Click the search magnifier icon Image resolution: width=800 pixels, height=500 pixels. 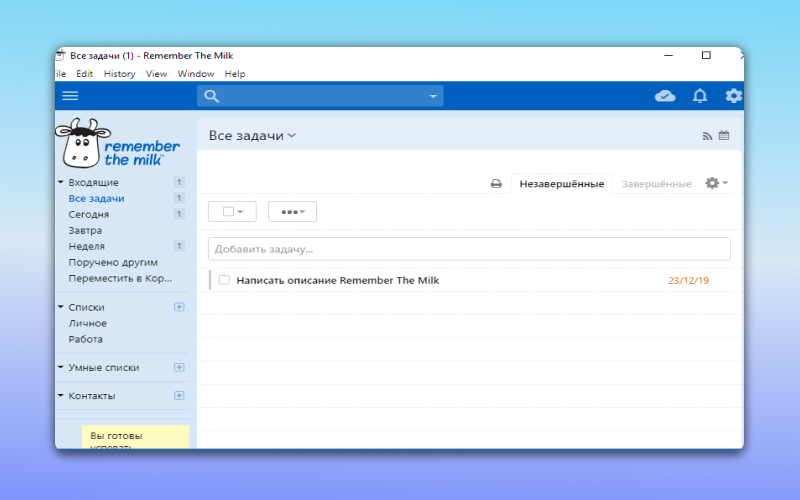(211, 96)
